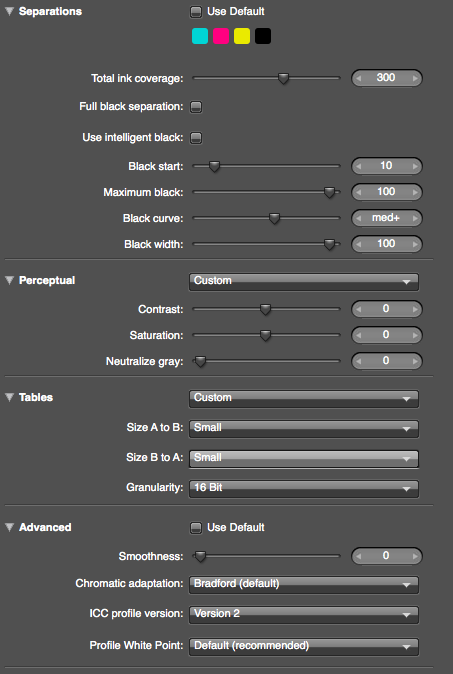Increase Black curve setting with right arrow
453x674 pixels.
click(415, 218)
